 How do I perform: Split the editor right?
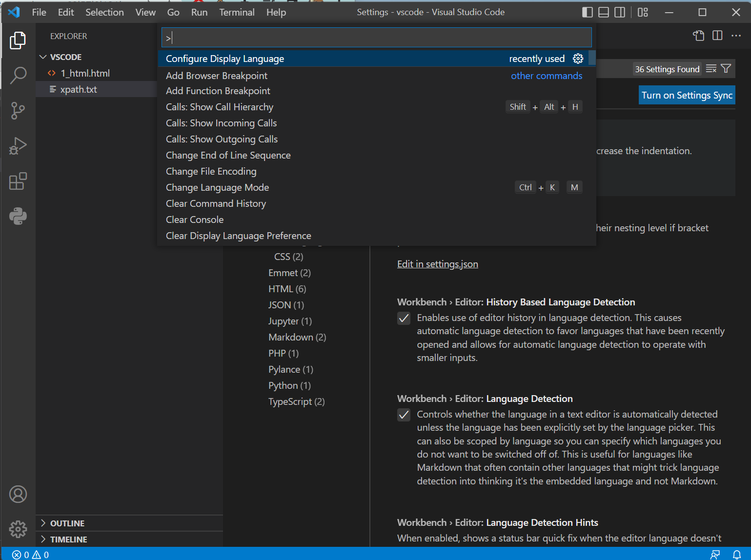[x=717, y=36]
